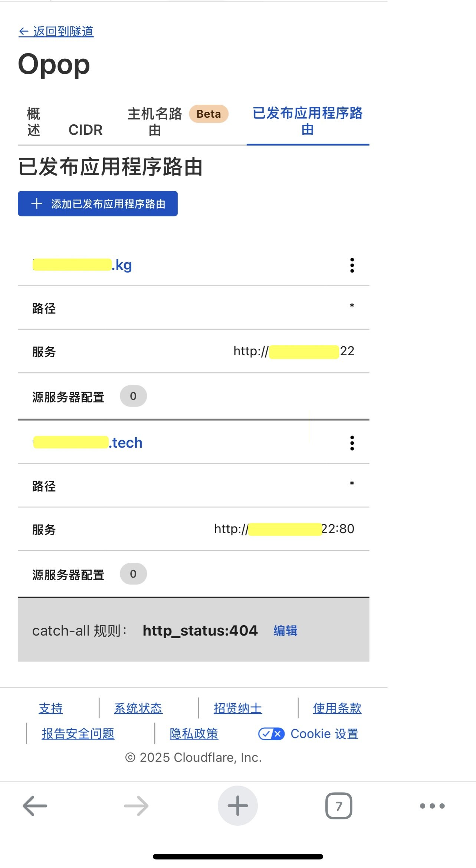Open the .kg hostname link

[82, 265]
